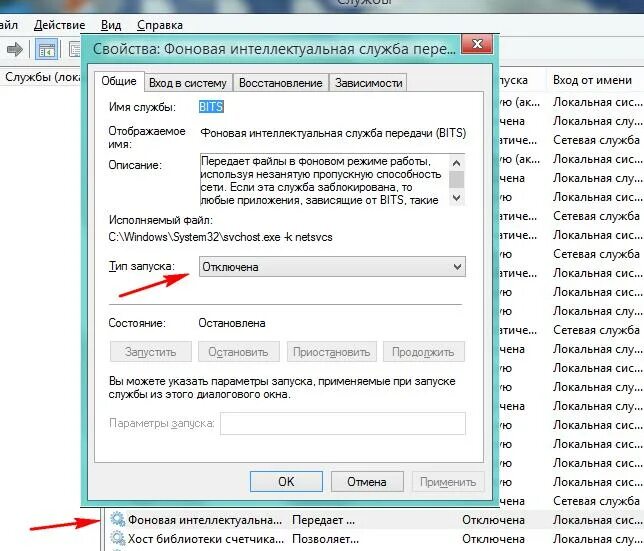
Task: Click the forward arrow toolbar icon
Action: [x=15, y=50]
